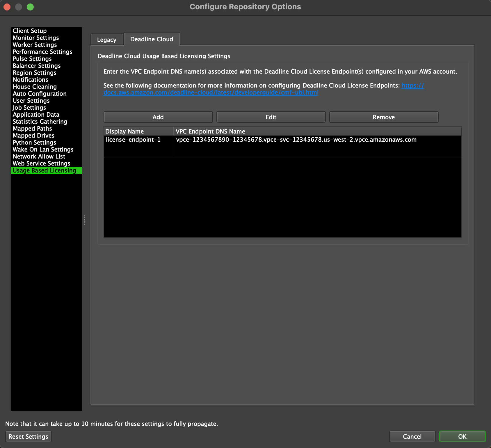Open the Client Setup settings page
This screenshot has width=491, height=448.
coord(30,31)
